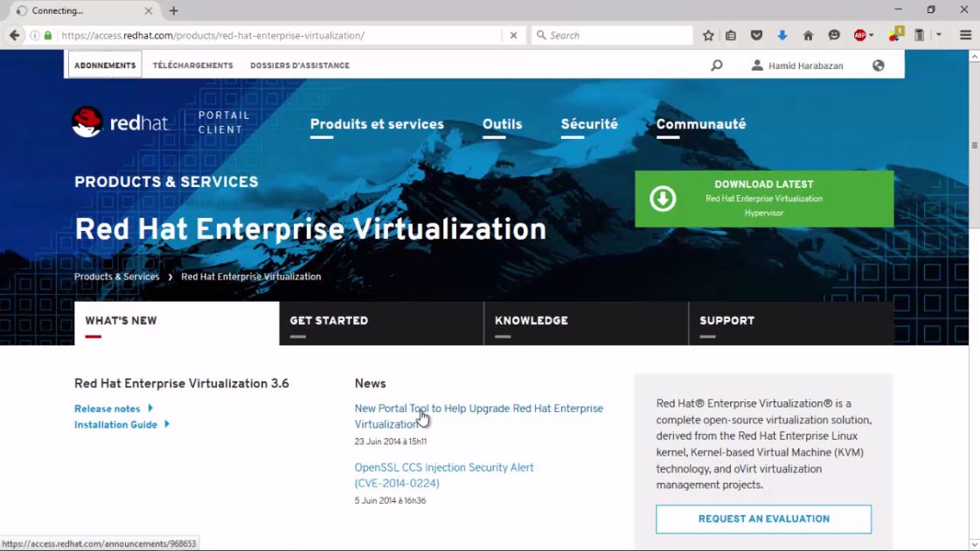980x551 pixels.
Task: Select the TÉLÉCHARGEMENTS tab
Action: coord(192,65)
